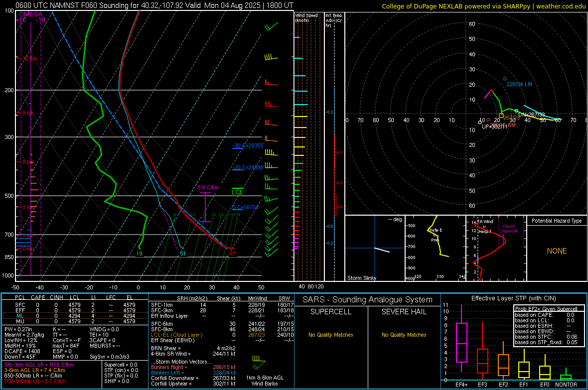
Task: Click the surface temperature value 87
Action: pos(232,254)
